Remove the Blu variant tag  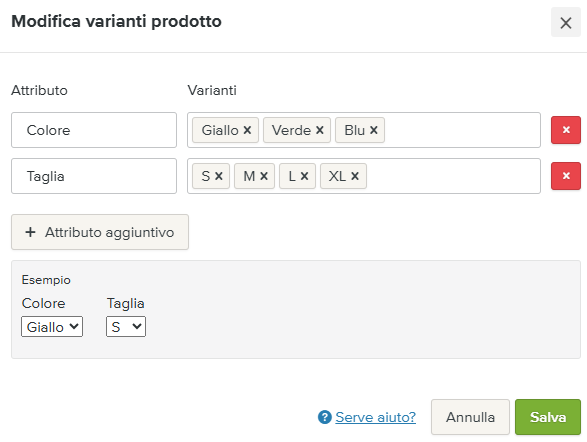click(x=374, y=130)
